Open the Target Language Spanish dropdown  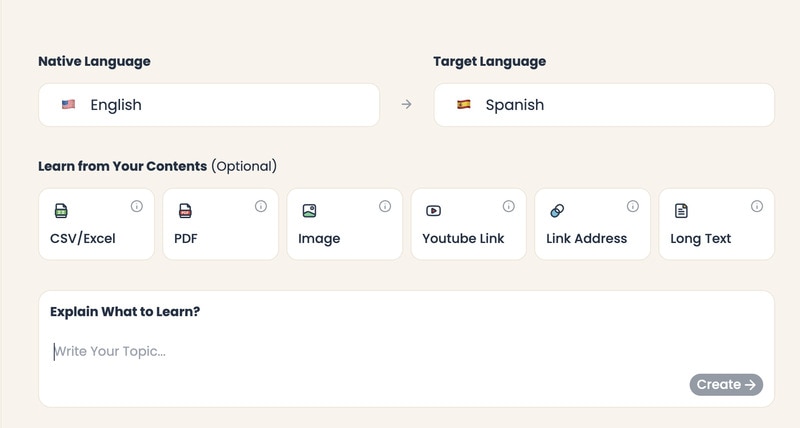604,105
